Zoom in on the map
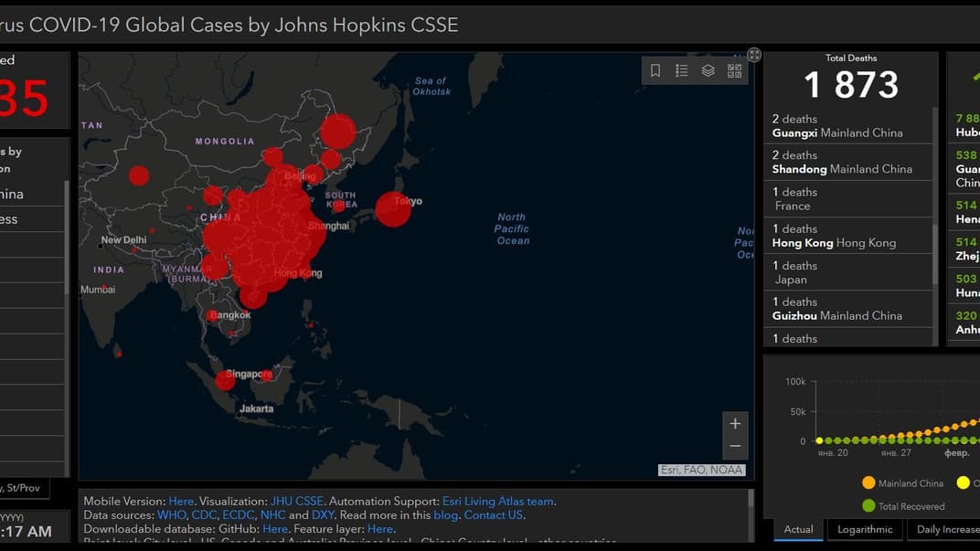980x551 pixels. (735, 424)
